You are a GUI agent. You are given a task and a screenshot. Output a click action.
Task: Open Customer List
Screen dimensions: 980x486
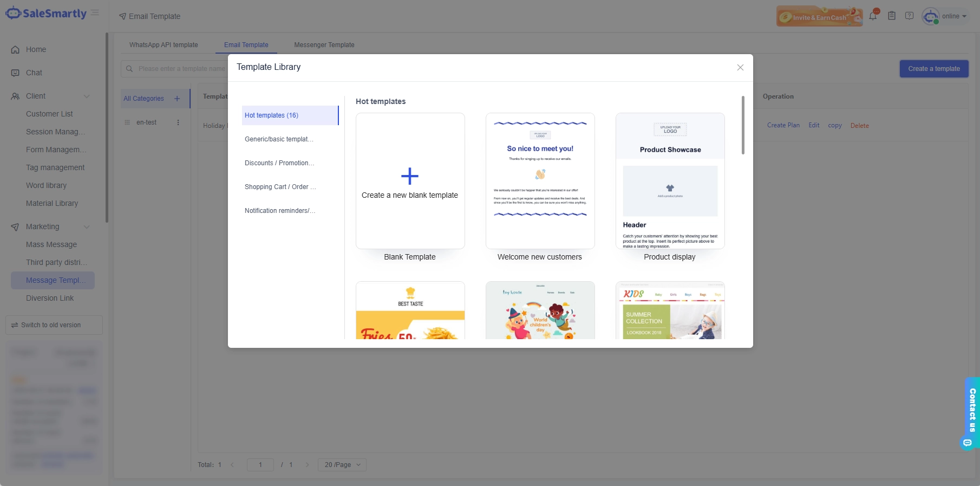click(x=49, y=114)
